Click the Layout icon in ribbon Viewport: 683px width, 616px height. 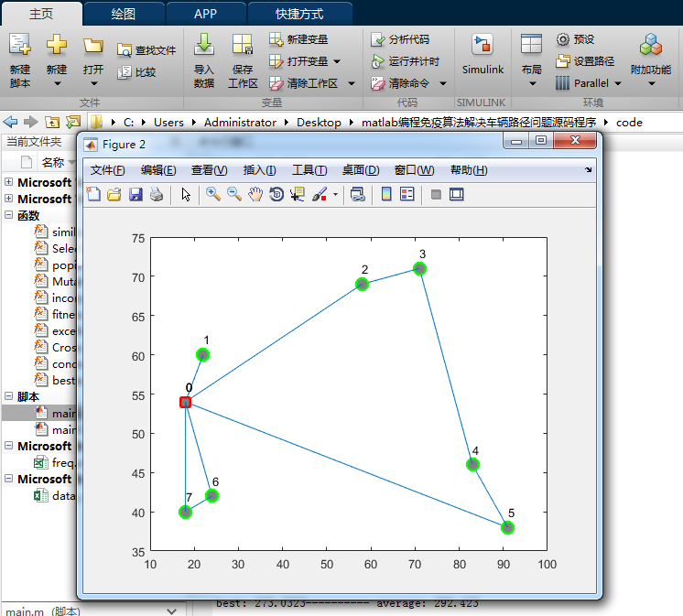coord(531,45)
